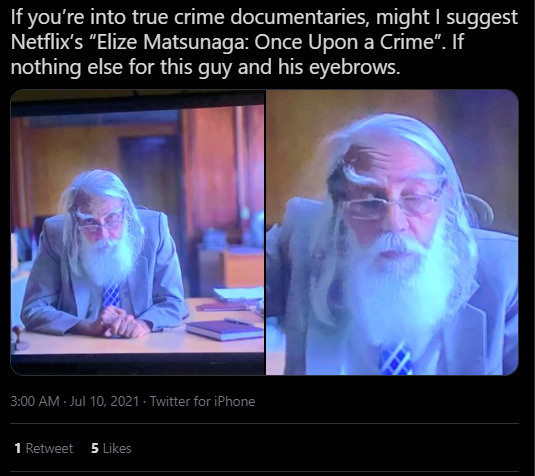The height and width of the screenshot is (476, 535).
Task: Click the "Twitter for iPhone" source link
Action: 203,401
